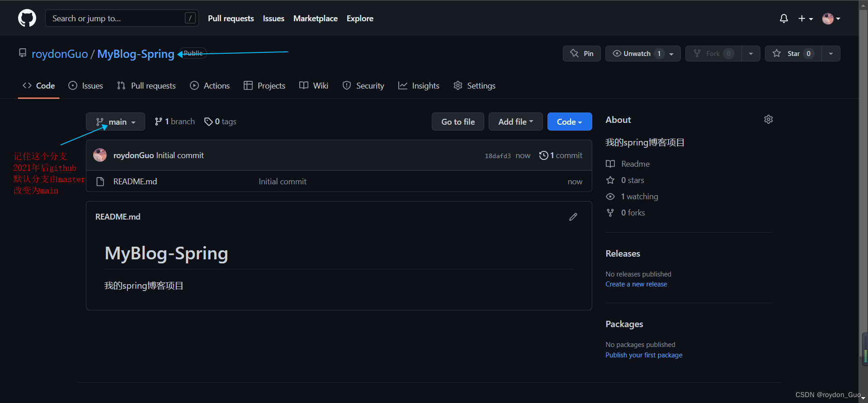
Task: Click the Go to file button
Action: 458,122
